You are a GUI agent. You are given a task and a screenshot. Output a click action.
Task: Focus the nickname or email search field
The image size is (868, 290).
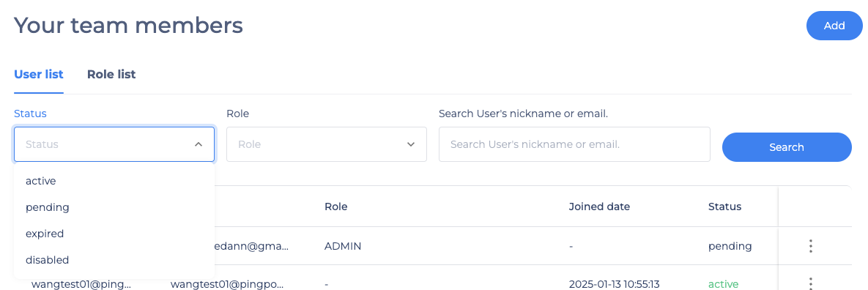click(574, 144)
